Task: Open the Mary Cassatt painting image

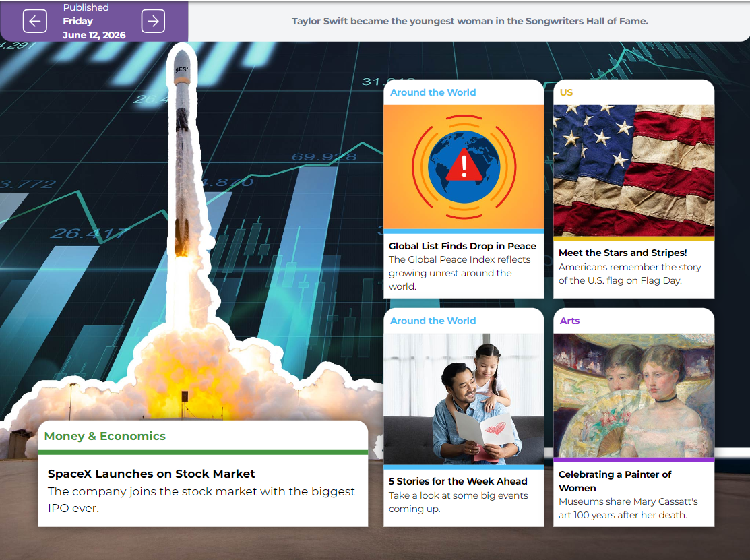Action: coord(634,395)
